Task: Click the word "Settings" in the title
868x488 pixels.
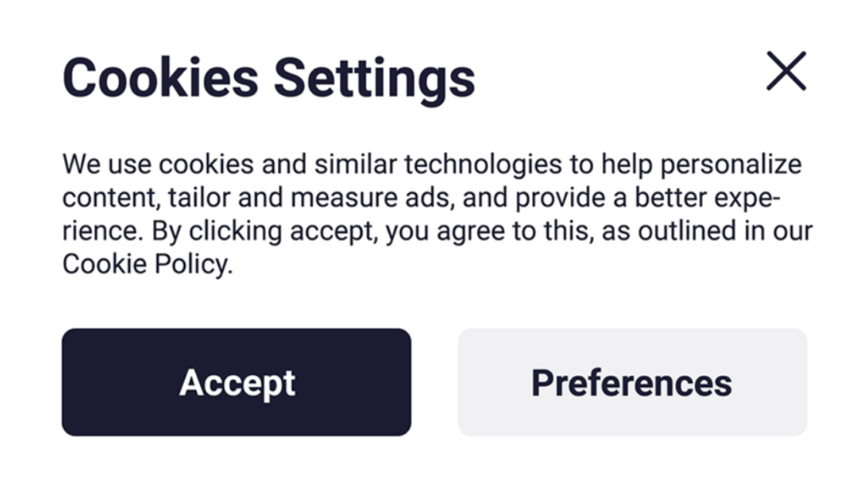Action: 374,77
